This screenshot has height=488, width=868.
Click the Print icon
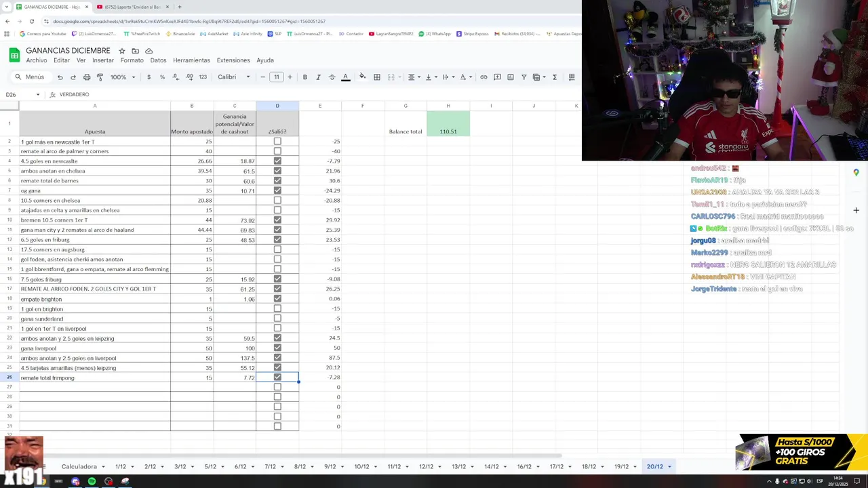pos(87,77)
